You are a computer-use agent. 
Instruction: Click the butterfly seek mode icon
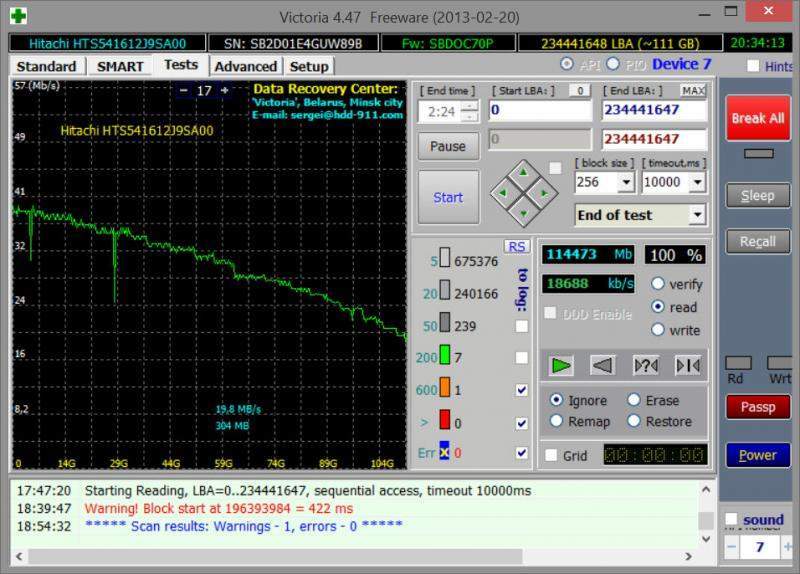click(687, 365)
